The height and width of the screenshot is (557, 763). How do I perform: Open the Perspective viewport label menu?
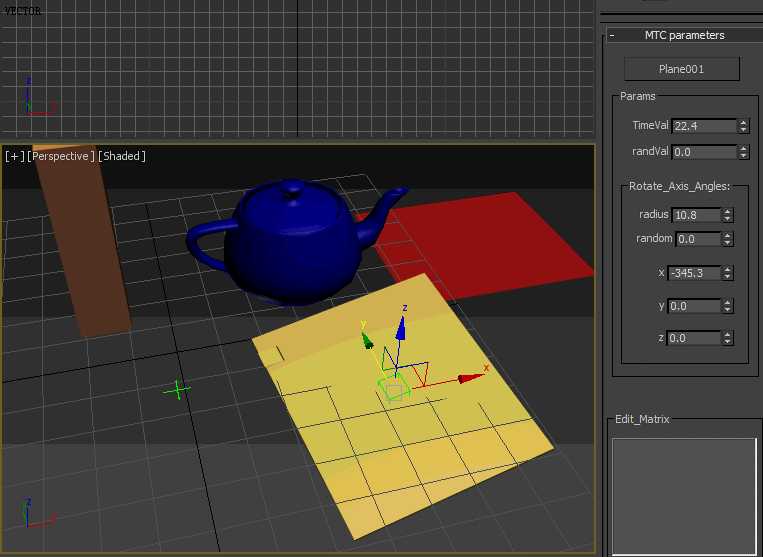pyautogui.click(x=61, y=156)
